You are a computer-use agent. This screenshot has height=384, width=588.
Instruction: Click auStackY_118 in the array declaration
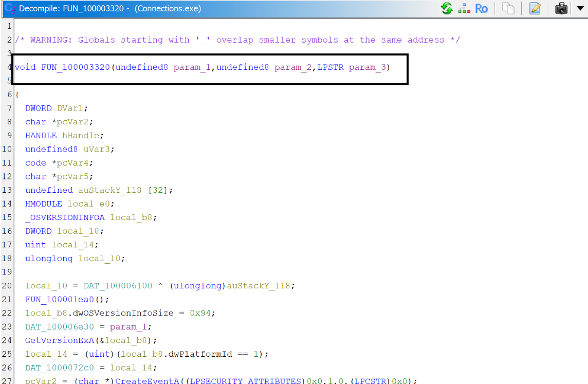tap(109, 190)
